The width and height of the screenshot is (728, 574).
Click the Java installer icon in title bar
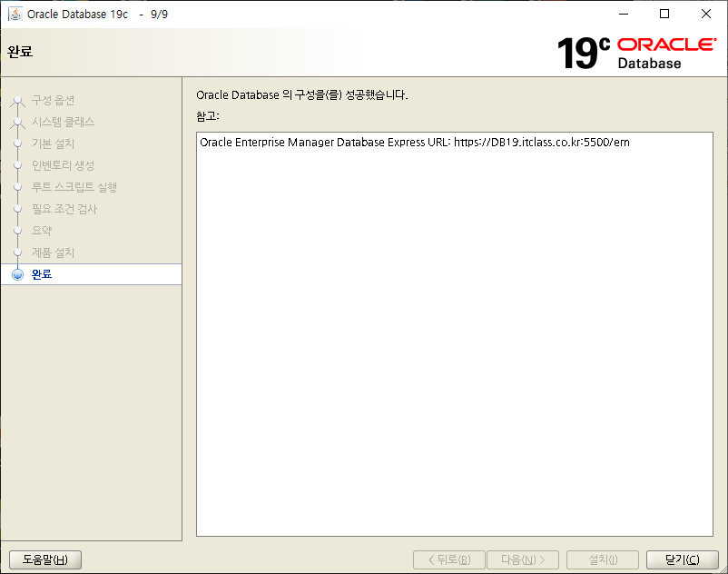(15, 14)
